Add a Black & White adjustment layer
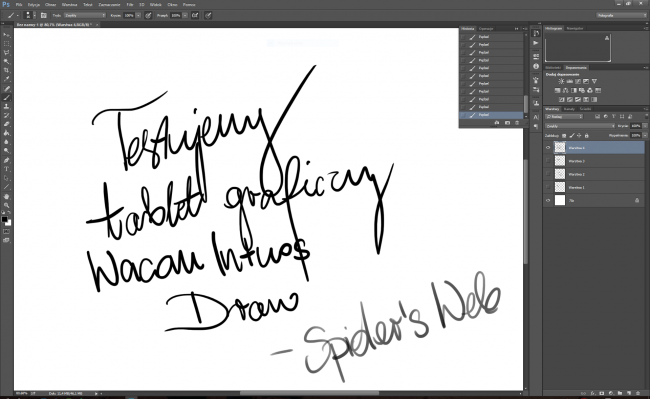 pos(574,90)
